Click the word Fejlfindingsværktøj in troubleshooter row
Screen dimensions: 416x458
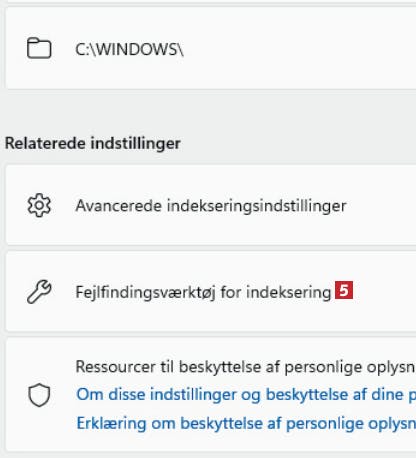[x=145, y=292]
